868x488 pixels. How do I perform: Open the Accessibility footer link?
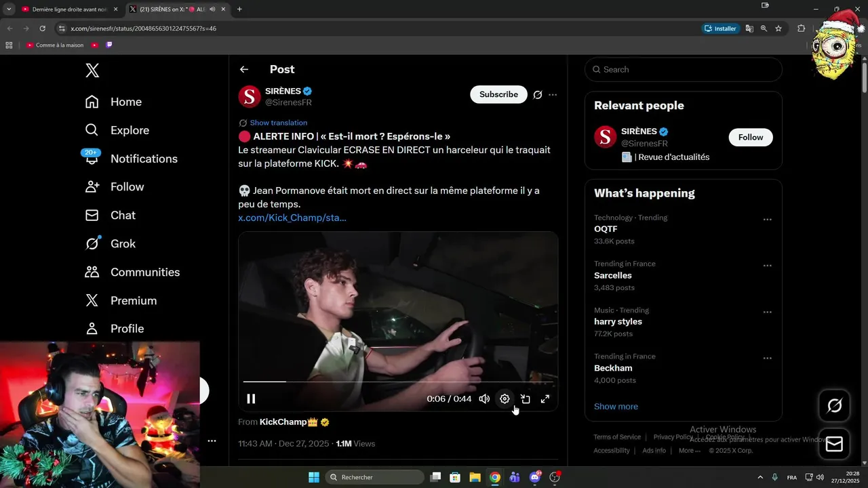[x=612, y=451]
